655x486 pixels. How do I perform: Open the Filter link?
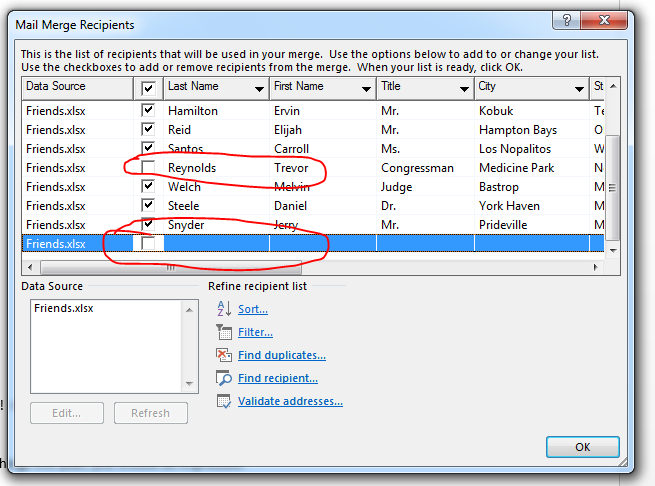click(x=255, y=333)
